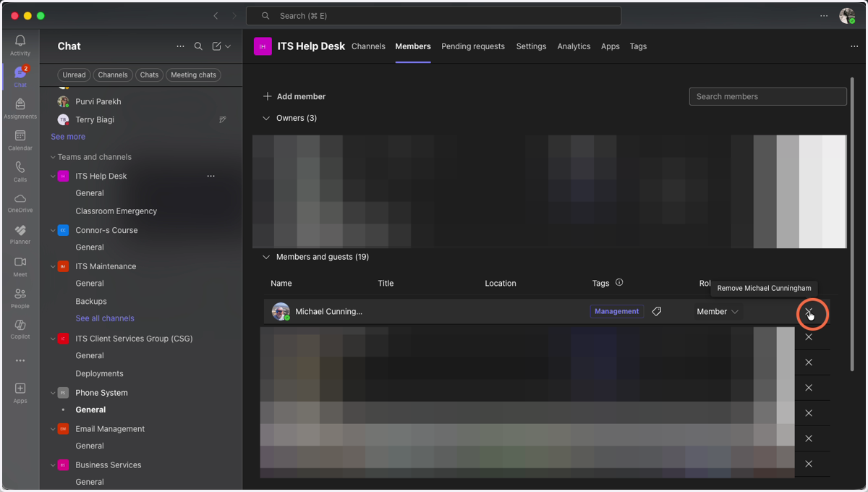Select the Members tab
The width and height of the screenshot is (868, 492).
[413, 46]
